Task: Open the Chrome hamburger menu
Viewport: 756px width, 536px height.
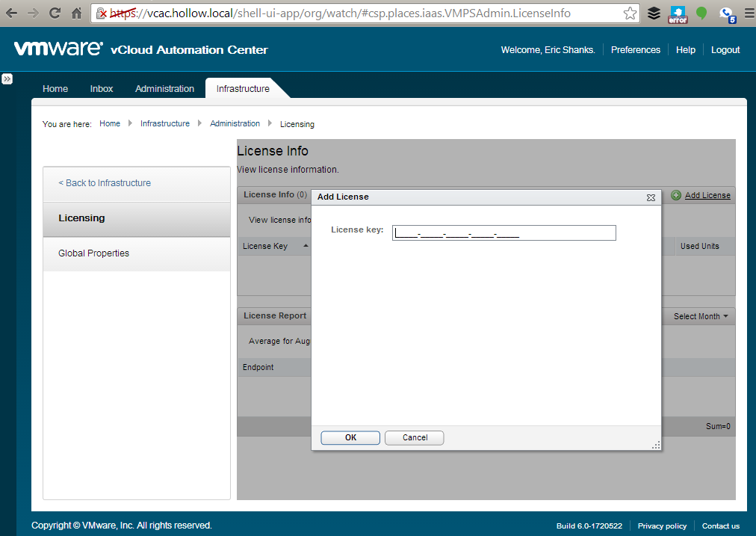Action: pyautogui.click(x=747, y=13)
